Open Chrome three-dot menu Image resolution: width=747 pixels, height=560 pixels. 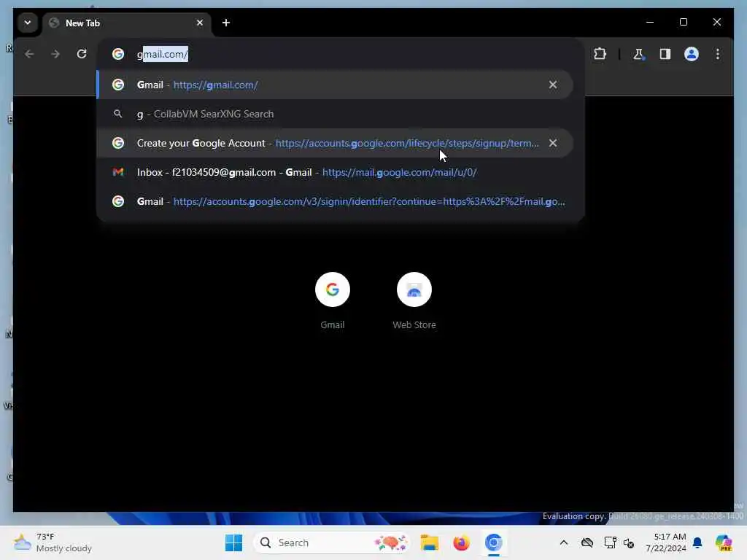click(718, 54)
